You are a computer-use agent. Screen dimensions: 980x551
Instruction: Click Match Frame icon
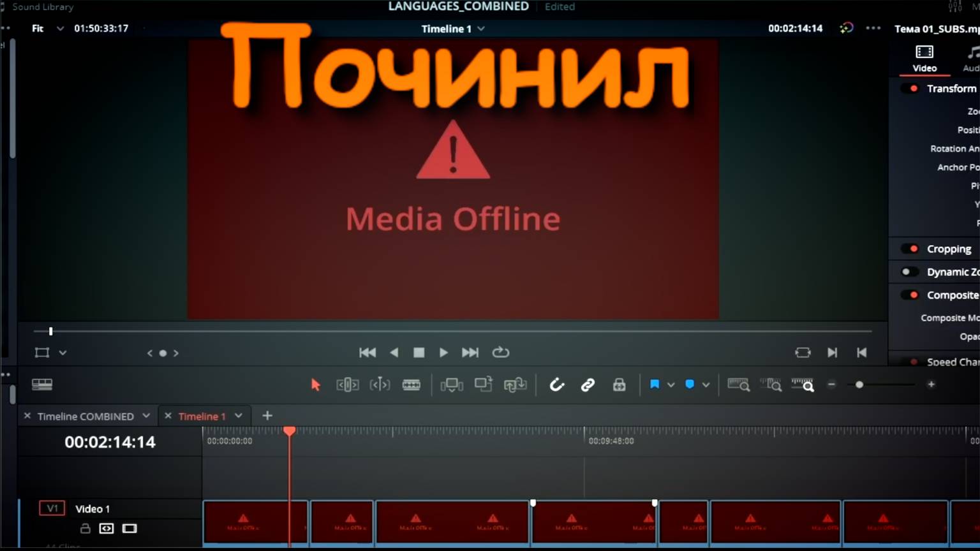(x=803, y=353)
